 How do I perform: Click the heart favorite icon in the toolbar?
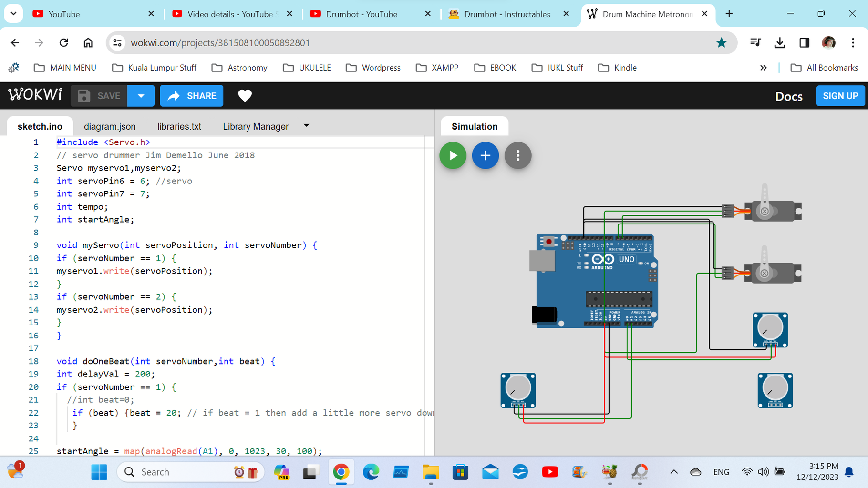[x=245, y=96]
